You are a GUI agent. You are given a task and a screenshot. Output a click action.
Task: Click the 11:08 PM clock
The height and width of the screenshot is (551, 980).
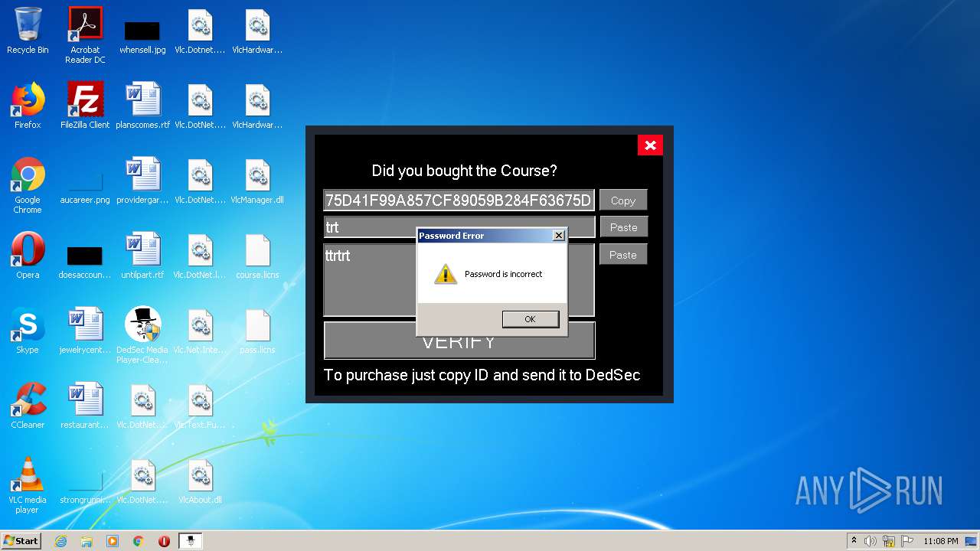pyautogui.click(x=940, y=541)
